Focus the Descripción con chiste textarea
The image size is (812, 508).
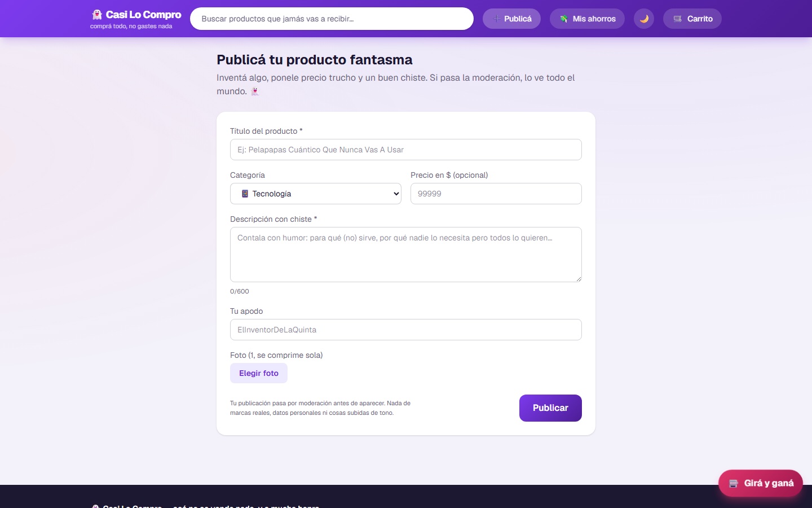click(406, 255)
